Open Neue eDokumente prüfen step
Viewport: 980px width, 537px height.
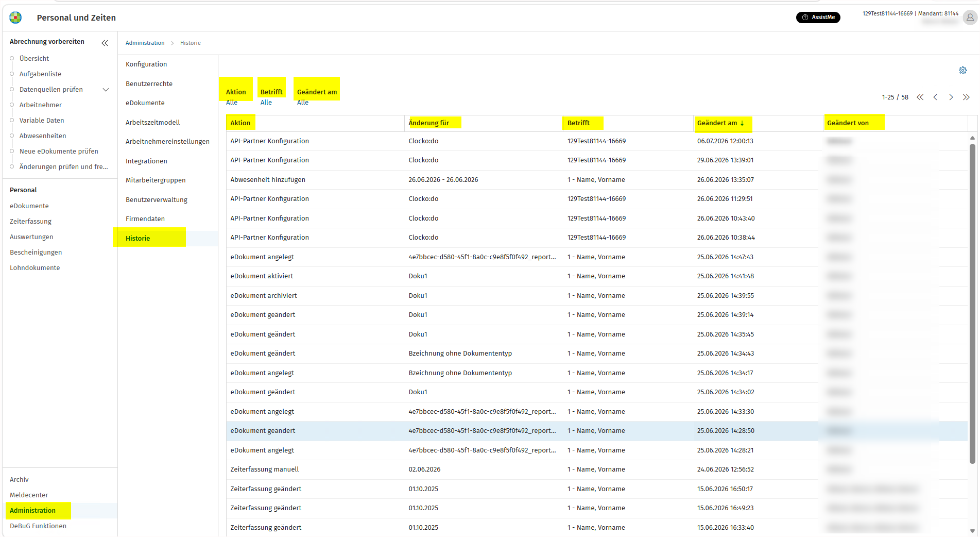pos(59,152)
